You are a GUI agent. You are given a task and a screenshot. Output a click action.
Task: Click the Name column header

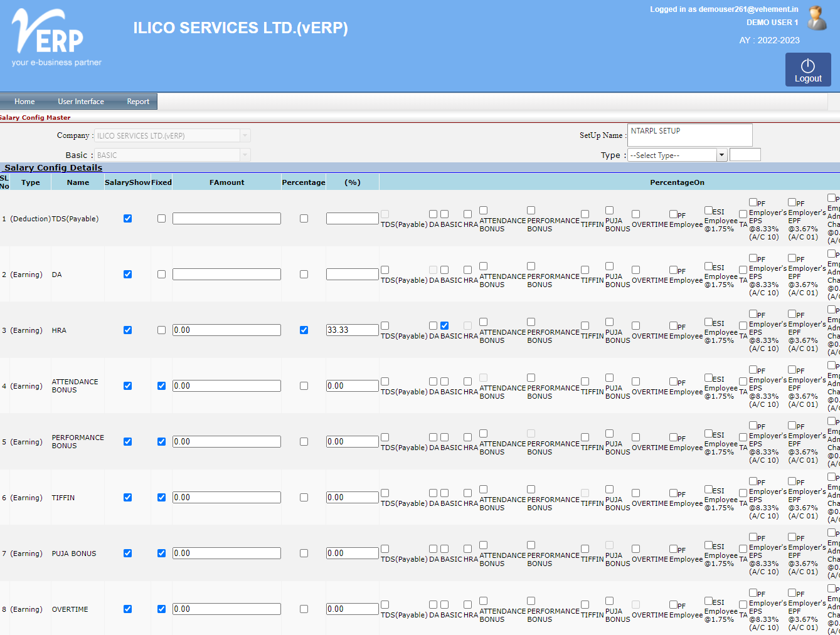(78, 182)
